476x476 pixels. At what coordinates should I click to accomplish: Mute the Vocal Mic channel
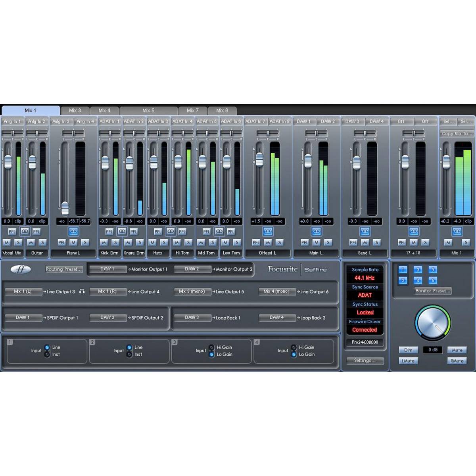click(6, 242)
